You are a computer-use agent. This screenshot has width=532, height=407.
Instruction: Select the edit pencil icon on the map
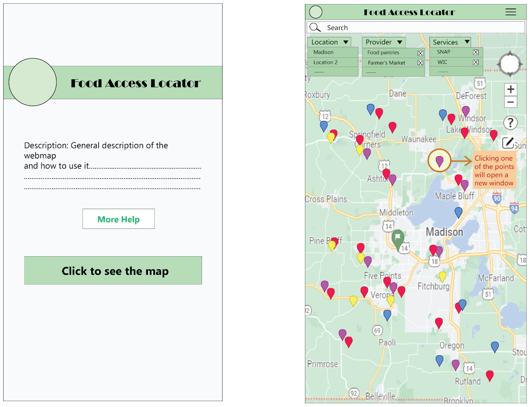click(x=508, y=142)
